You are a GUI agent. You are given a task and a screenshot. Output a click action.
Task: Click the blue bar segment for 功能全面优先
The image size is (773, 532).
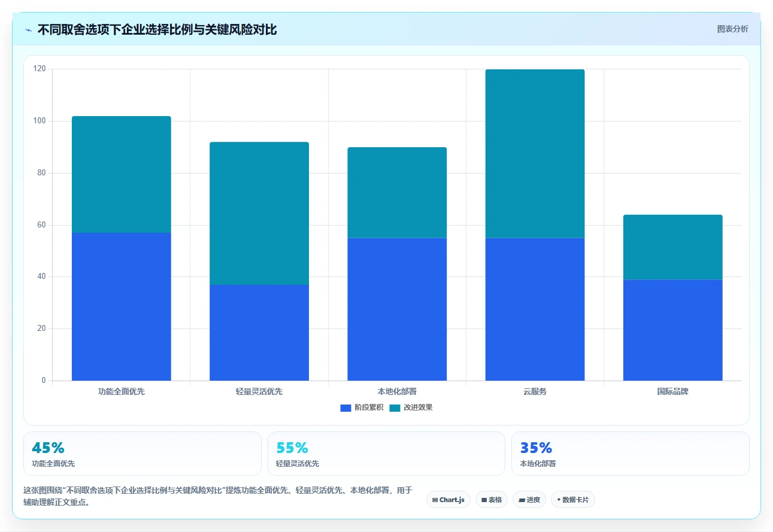click(x=122, y=306)
